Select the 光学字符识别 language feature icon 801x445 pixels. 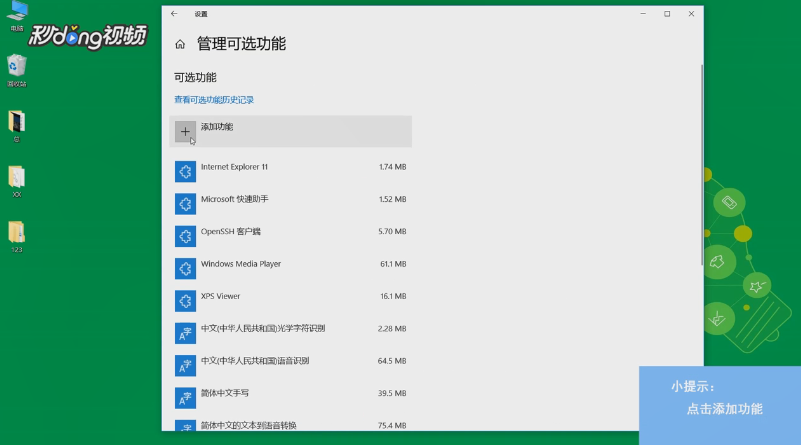pyautogui.click(x=185, y=333)
